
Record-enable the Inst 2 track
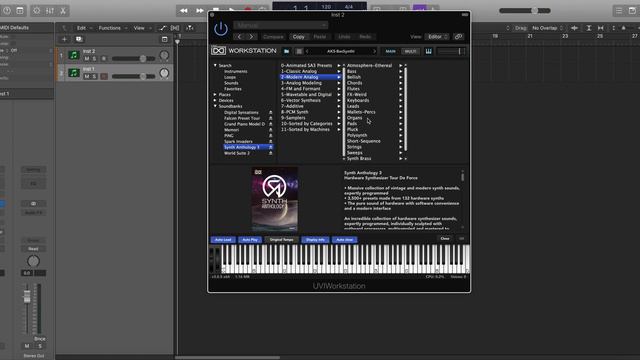[104, 59]
